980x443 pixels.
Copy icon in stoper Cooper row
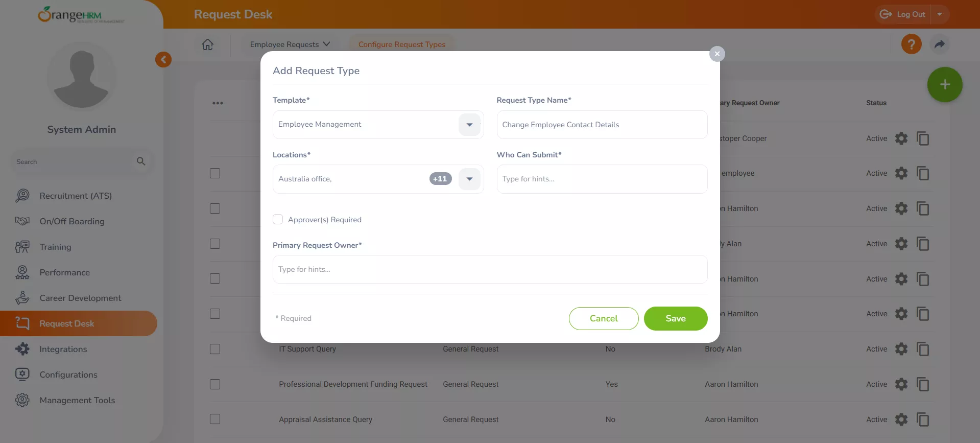tap(923, 138)
